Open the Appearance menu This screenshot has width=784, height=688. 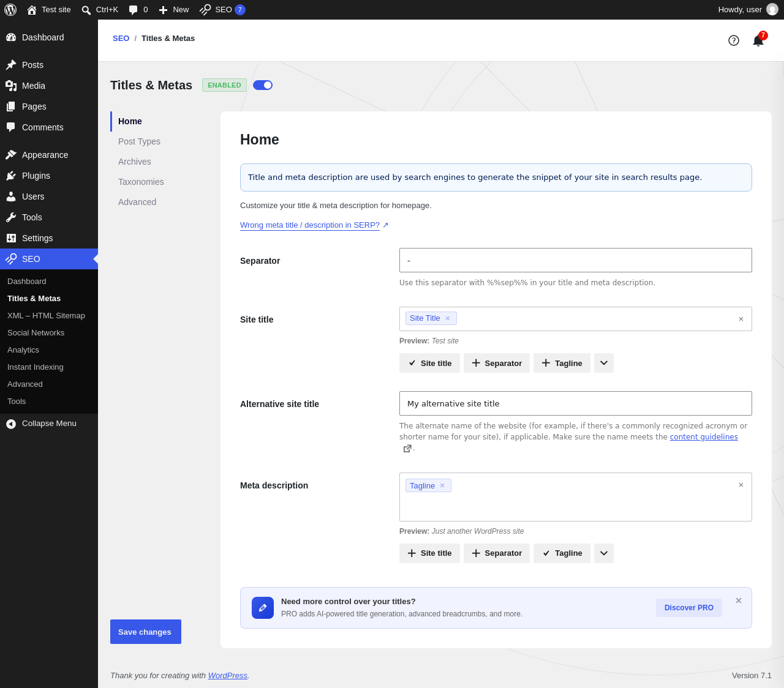point(49,155)
